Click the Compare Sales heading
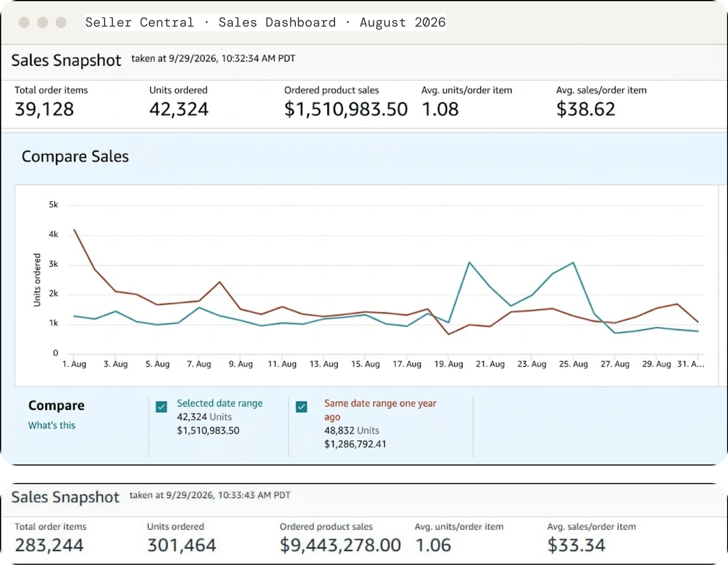Screen dimensions: 728x565 [x=75, y=156]
